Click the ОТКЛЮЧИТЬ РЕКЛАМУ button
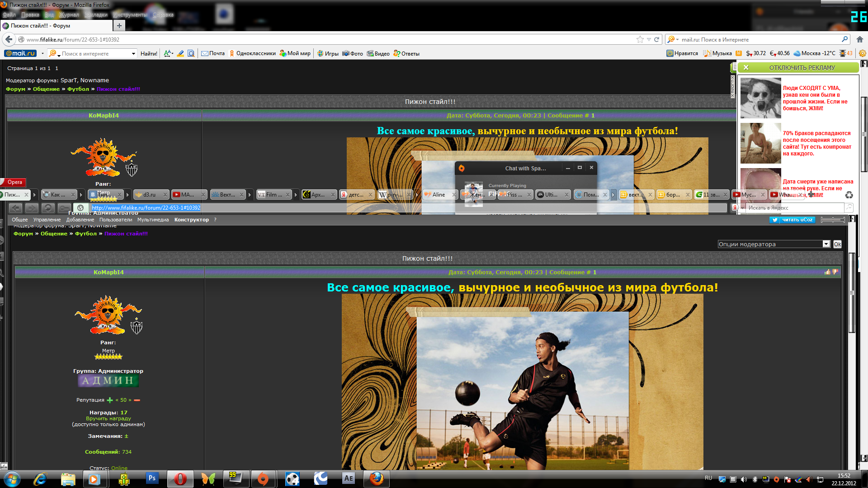Image resolution: width=868 pixels, height=488 pixels. coord(802,68)
